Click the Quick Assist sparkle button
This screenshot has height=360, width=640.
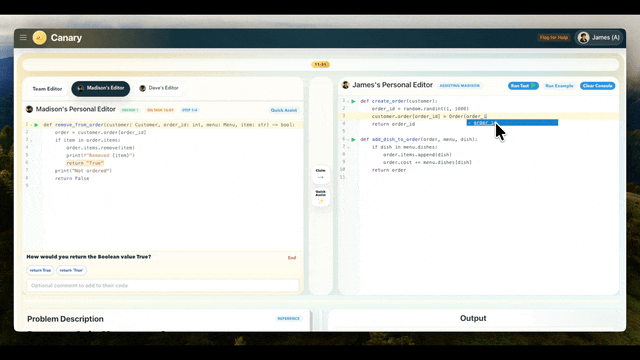[320, 196]
